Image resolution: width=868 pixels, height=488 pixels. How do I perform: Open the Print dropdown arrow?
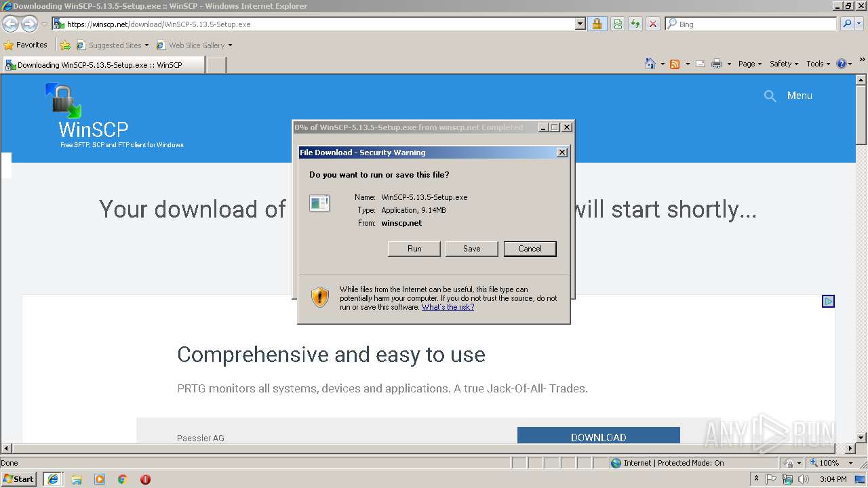pos(729,64)
